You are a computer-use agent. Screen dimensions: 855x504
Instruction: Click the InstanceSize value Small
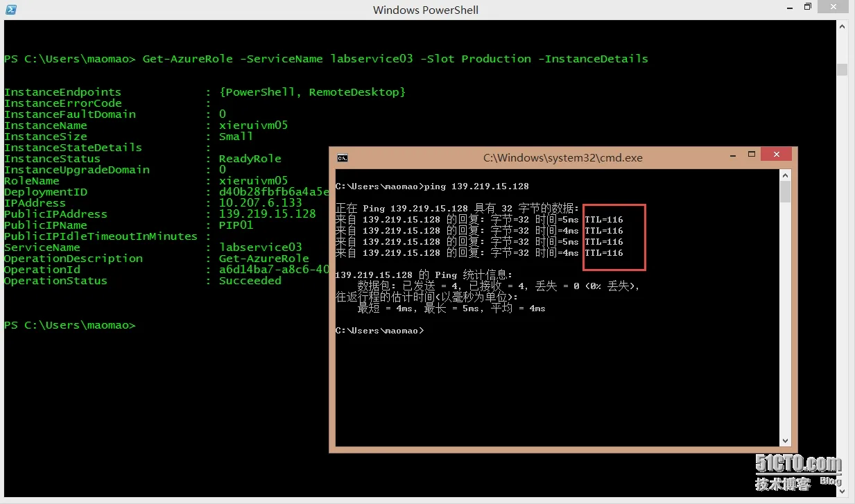(236, 137)
